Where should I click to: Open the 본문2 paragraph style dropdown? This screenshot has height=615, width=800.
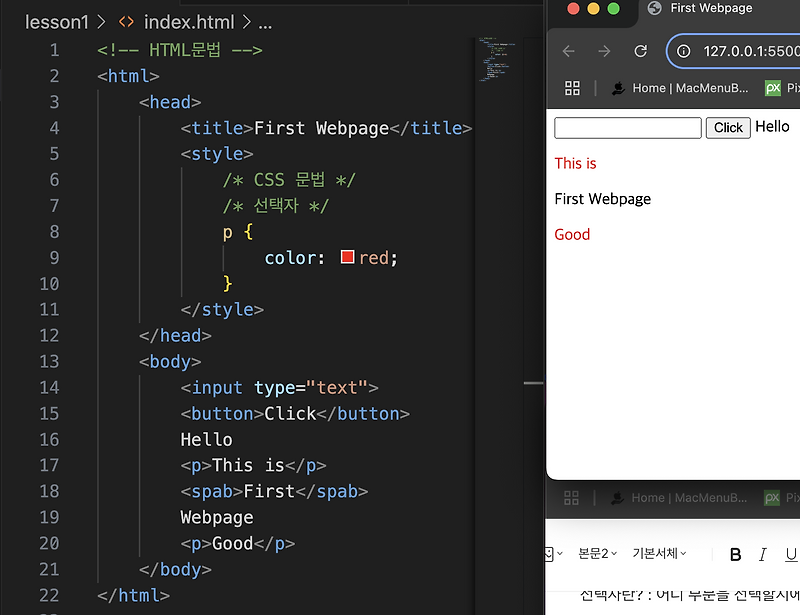(x=593, y=554)
